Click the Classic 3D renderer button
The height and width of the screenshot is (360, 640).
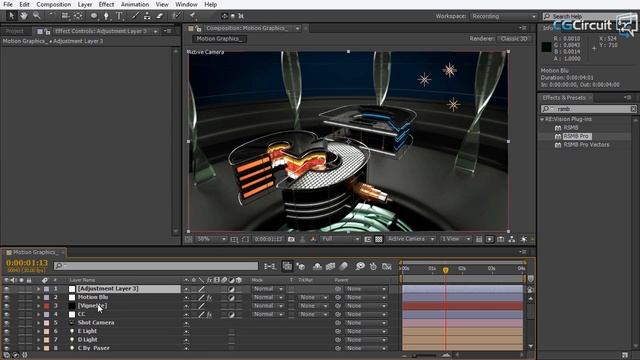pyautogui.click(x=514, y=39)
